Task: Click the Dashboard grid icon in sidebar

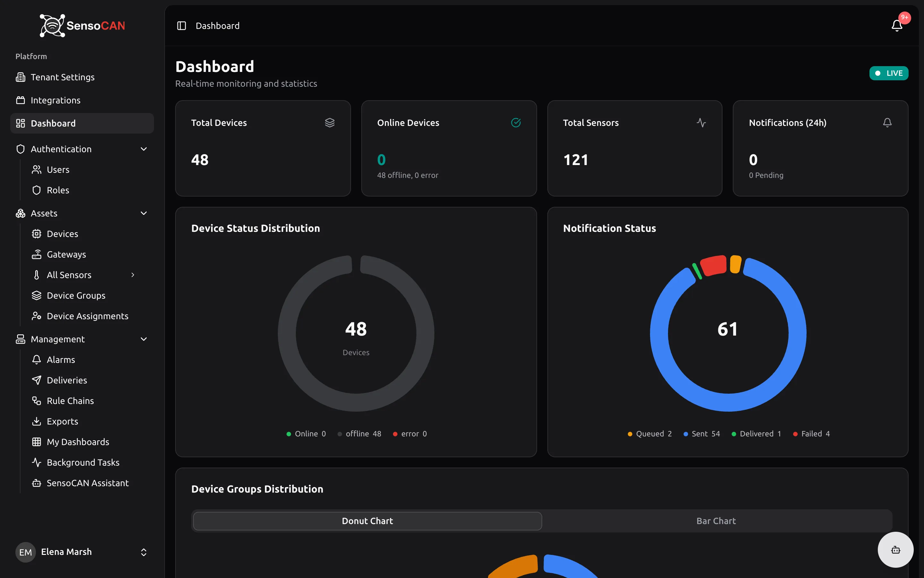Action: [20, 123]
